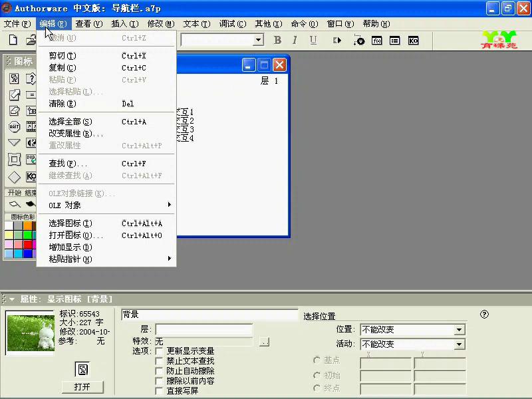Select the Sound speaker icon in the palette
532x399 pixels.
pos(31,142)
